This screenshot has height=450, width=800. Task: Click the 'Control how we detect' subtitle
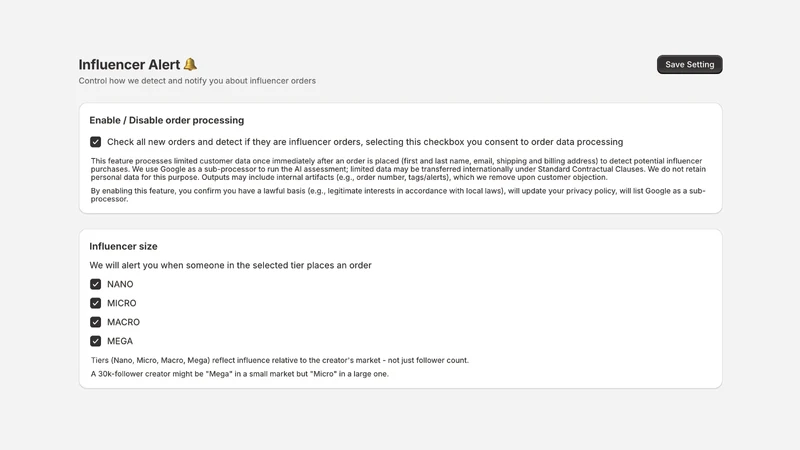click(197, 81)
